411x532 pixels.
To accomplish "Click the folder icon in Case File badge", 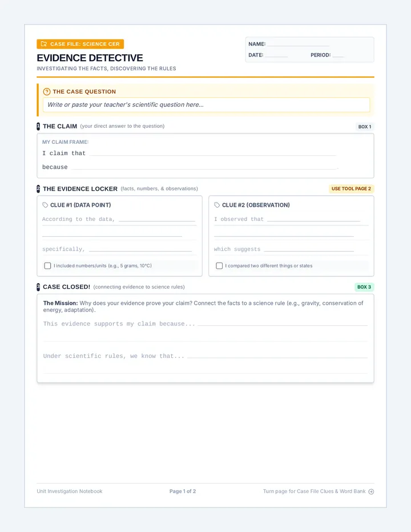I will point(44,44).
